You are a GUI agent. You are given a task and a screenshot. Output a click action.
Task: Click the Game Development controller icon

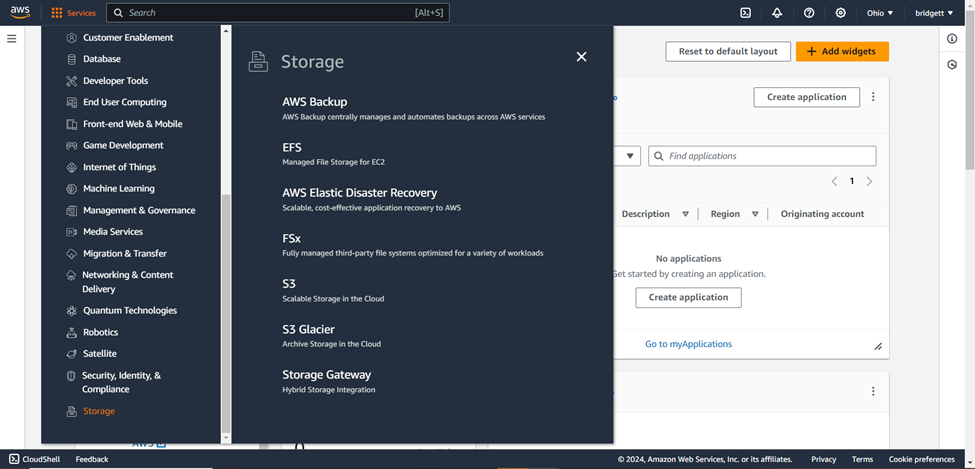[72, 146]
